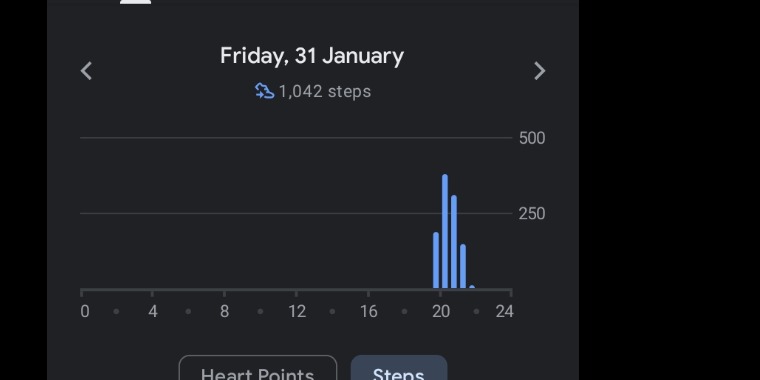The width and height of the screenshot is (760, 380).
Task: Open the Friday, 31 January date heading
Action: [x=312, y=56]
